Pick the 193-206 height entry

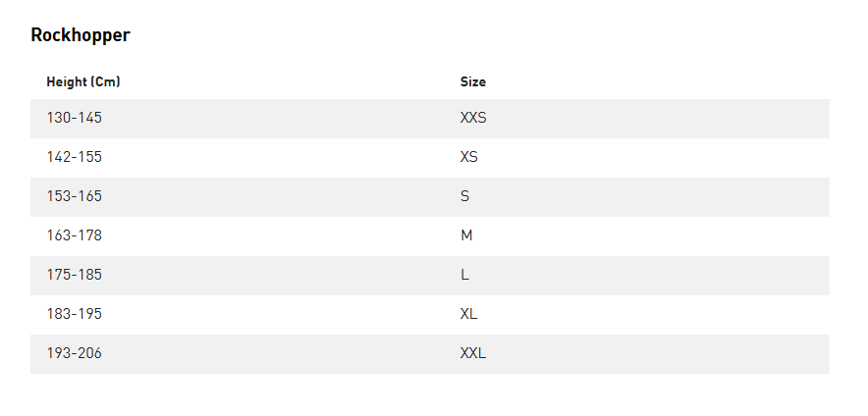pyautogui.click(x=75, y=353)
